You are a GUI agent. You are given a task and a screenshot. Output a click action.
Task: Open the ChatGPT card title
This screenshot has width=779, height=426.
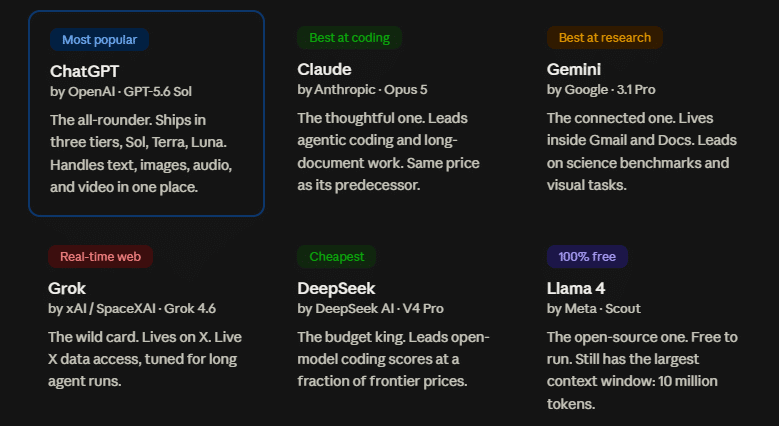[84, 72]
